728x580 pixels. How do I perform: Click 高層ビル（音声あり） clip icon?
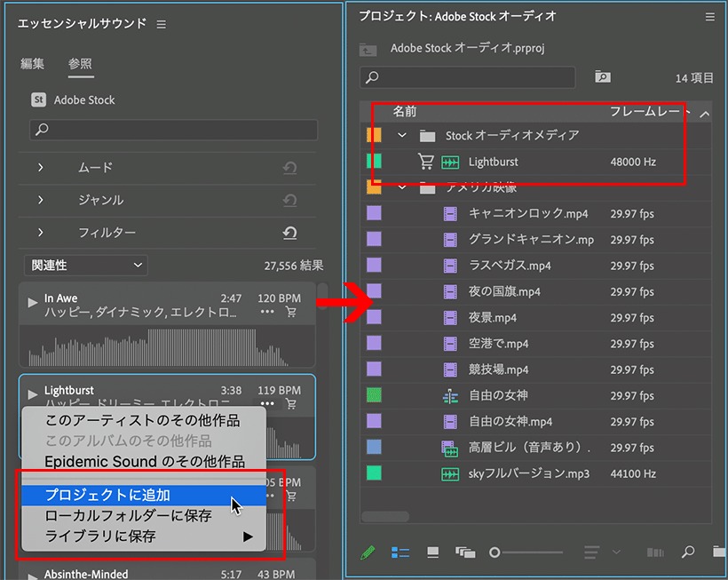coord(449,449)
